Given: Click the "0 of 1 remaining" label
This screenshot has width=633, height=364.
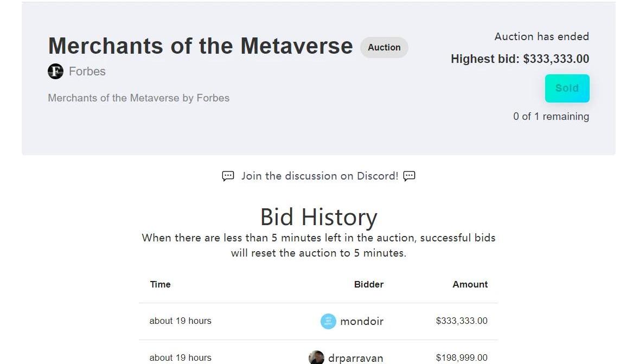Looking at the screenshot, I should click(x=551, y=116).
